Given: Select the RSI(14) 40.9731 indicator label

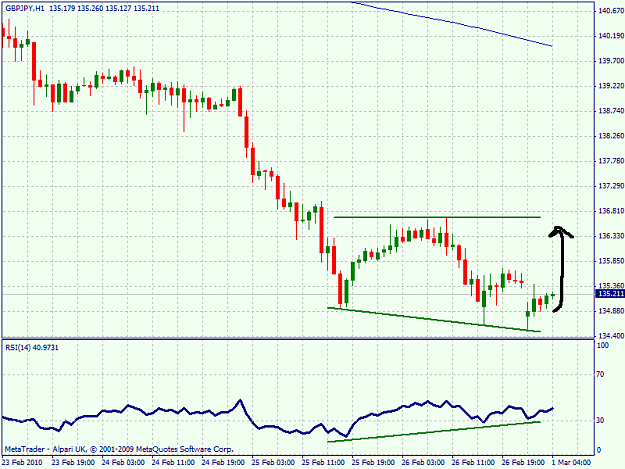Looking at the screenshot, I should point(32,347).
